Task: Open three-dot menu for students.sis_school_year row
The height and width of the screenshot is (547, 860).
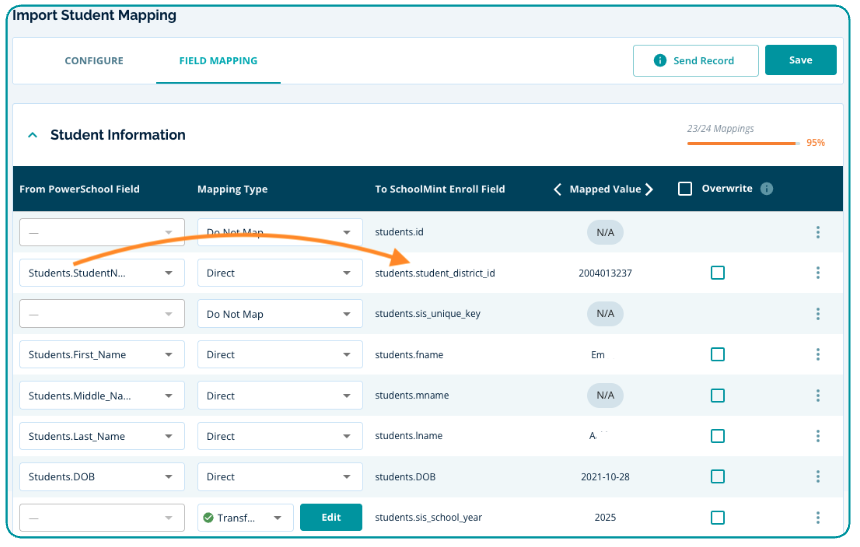Action: pos(817,518)
